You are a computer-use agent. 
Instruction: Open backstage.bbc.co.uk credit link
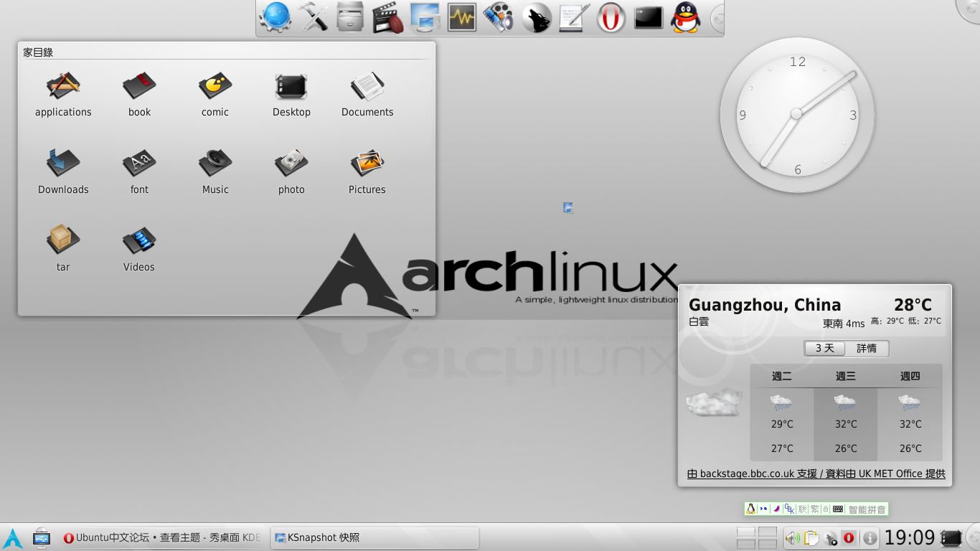[x=816, y=474]
